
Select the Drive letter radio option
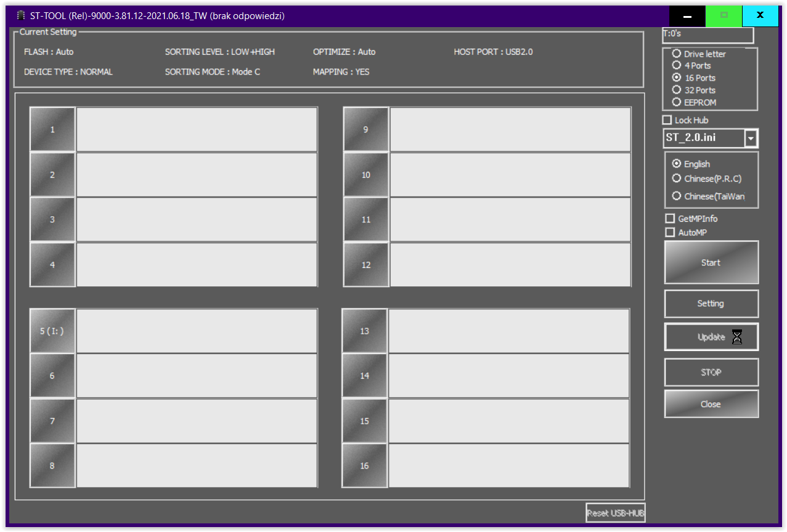coord(677,54)
